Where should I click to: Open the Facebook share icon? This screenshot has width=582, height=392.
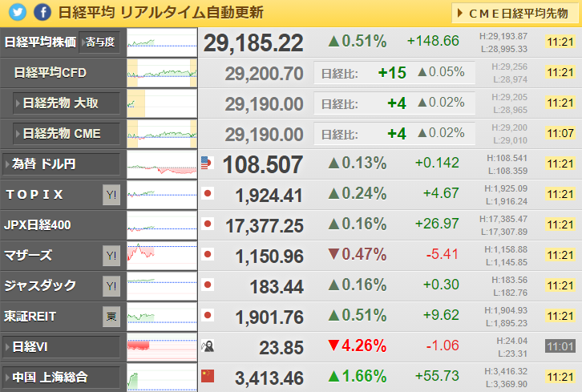42,12
